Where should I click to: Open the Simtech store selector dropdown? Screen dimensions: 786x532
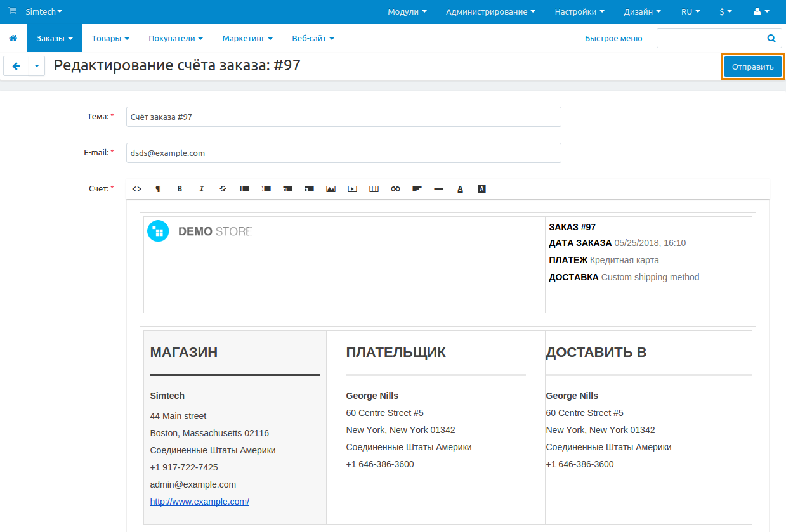[43, 12]
